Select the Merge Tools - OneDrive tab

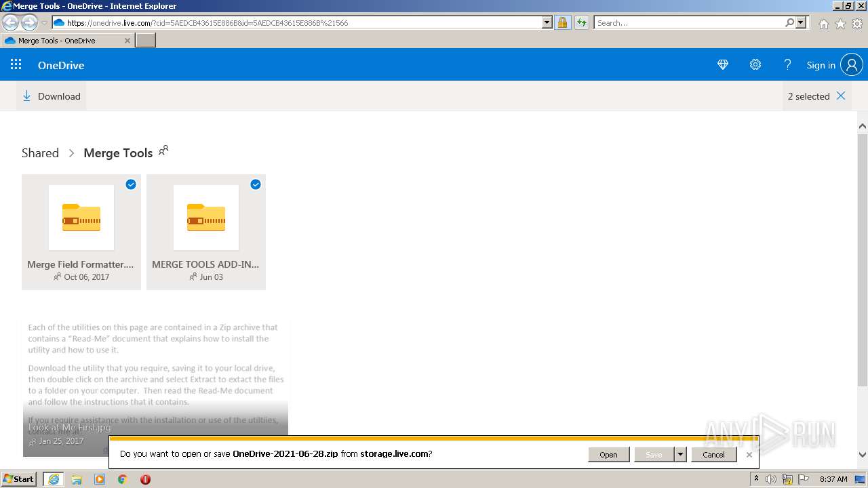(67, 40)
